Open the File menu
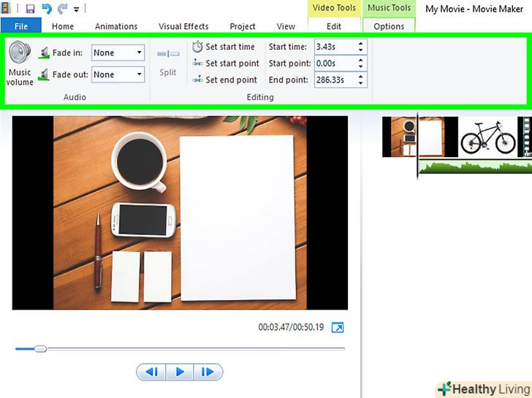Viewport: 532px width, 398px height. coord(21,26)
